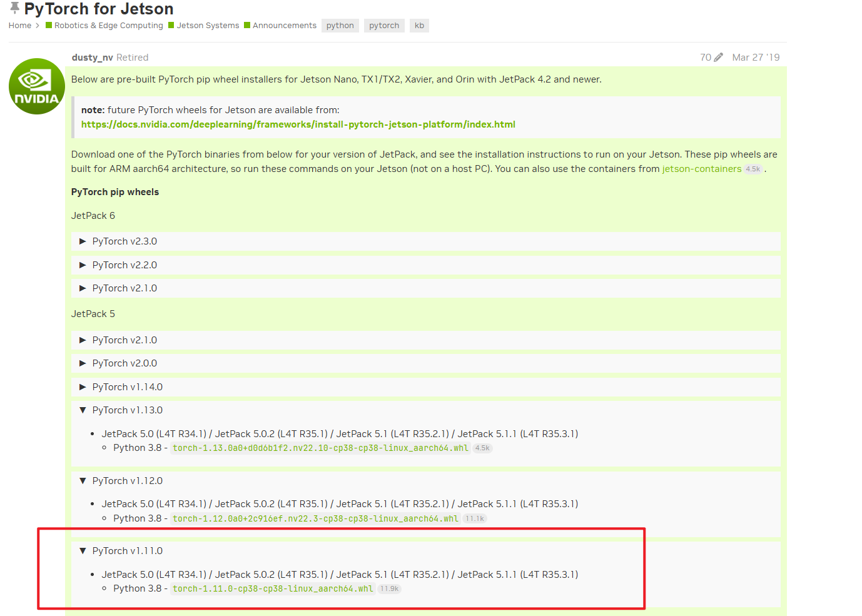
Task: Click the 11.1k click count badge
Action: [475, 519]
